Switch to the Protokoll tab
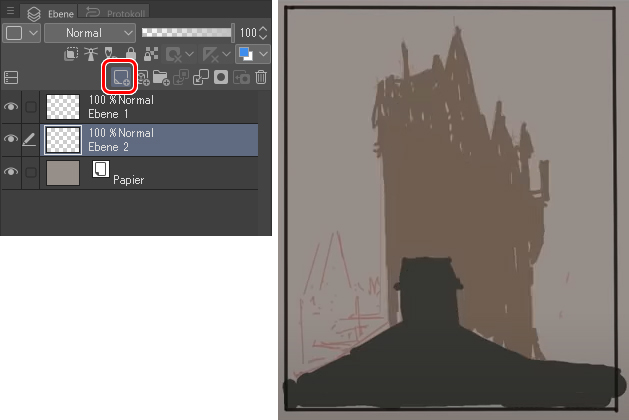The image size is (629, 420). pos(118,12)
